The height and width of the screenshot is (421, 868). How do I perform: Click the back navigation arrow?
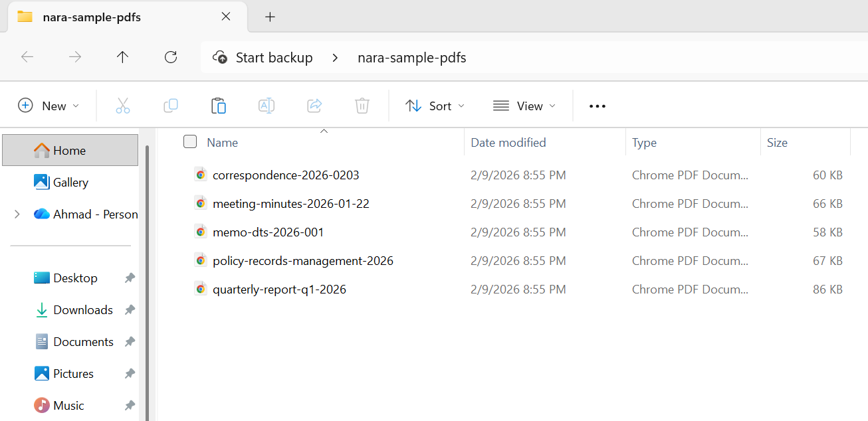click(x=27, y=57)
